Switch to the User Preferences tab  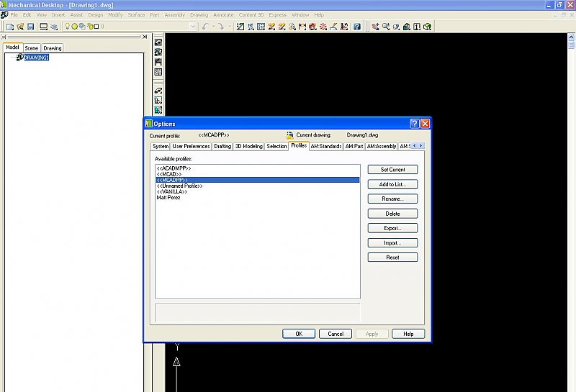tap(191, 146)
